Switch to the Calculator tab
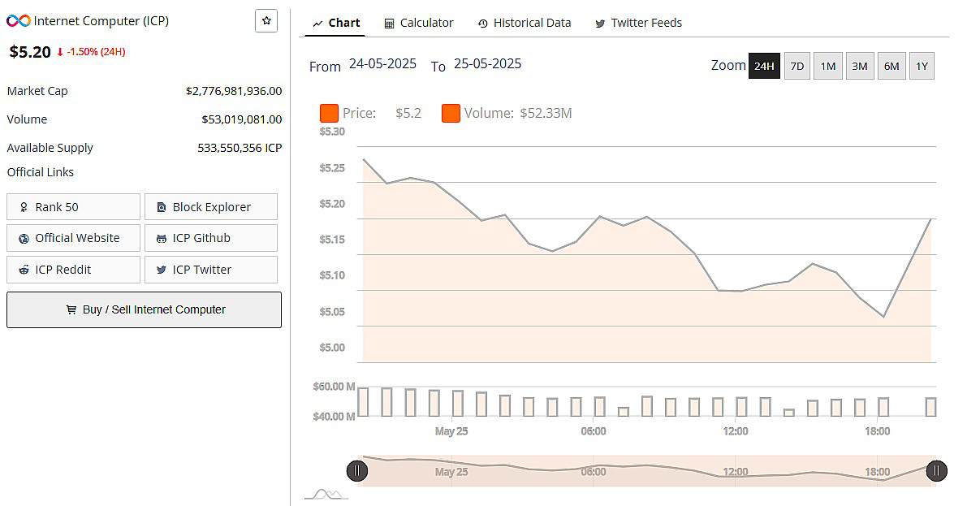Viewport: 980px width, 506px height. (x=419, y=23)
